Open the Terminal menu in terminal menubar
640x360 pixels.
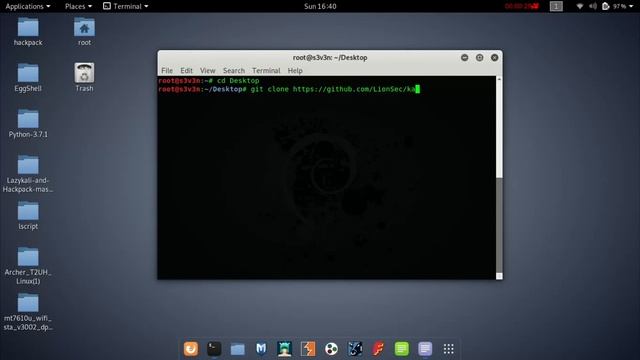click(266, 71)
